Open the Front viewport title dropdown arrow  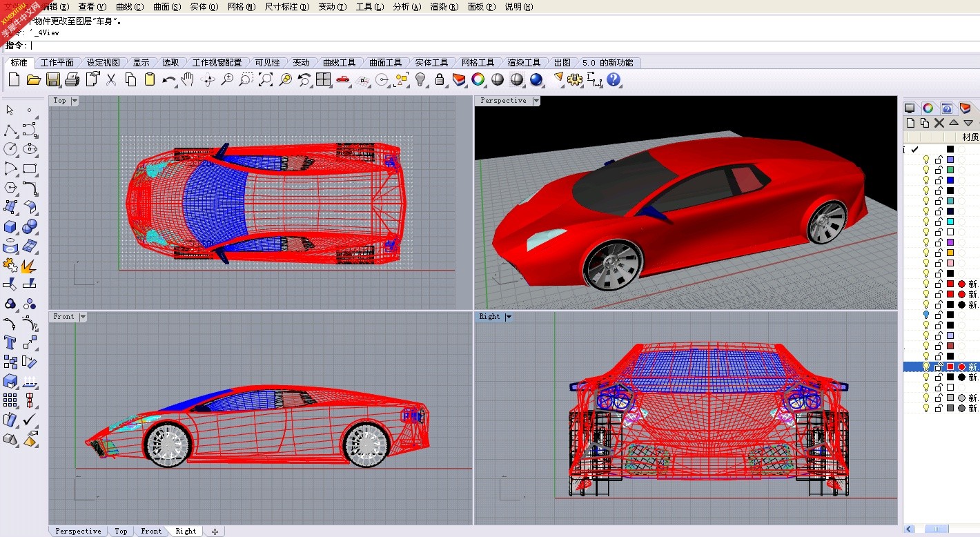coord(83,317)
